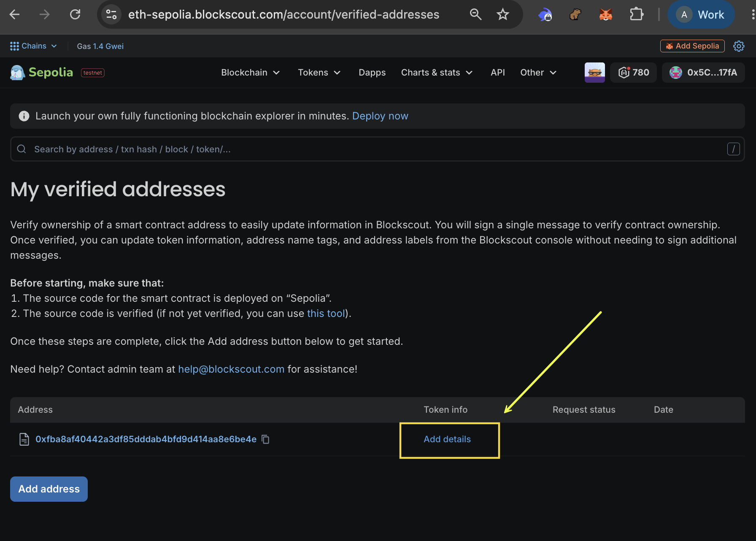This screenshot has height=541, width=756.
Task: Click the contract file icon beside the address
Action: click(x=24, y=439)
